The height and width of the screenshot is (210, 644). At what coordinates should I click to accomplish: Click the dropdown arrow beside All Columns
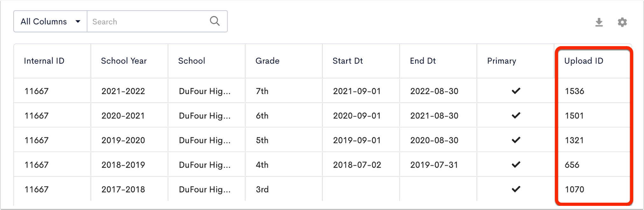[78, 22]
